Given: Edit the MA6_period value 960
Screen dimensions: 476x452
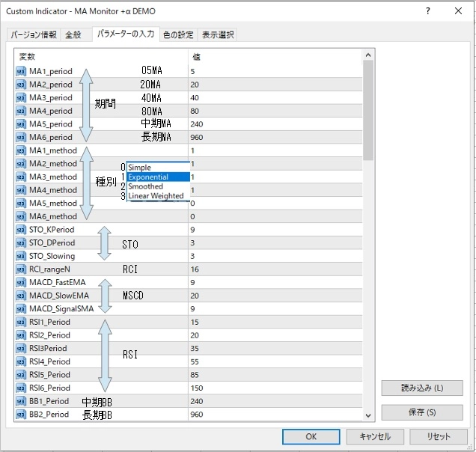Looking at the screenshot, I should click(x=275, y=137).
